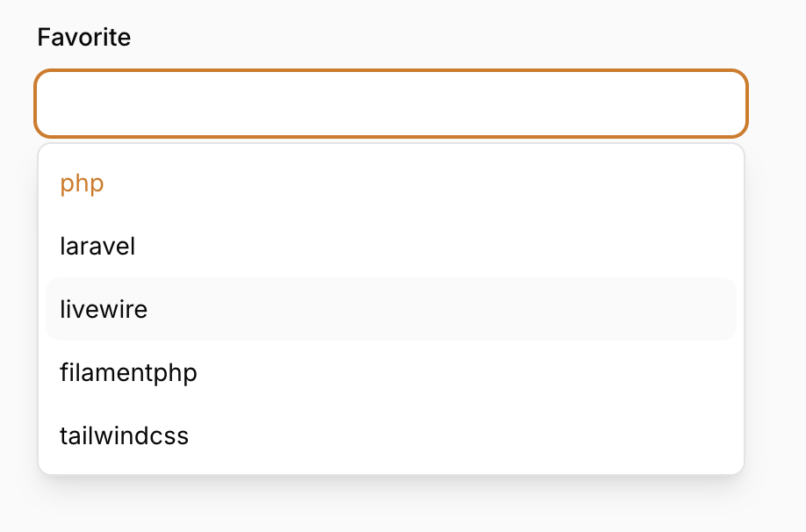This screenshot has width=806, height=532.
Task: Choose the fourth option, filamentphp
Action: pos(128,372)
